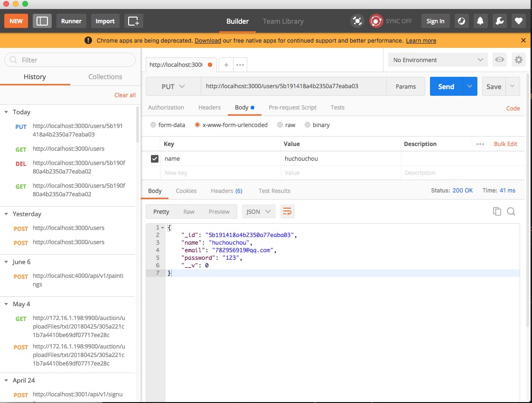Open Test Results tab
The width and height of the screenshot is (532, 403).
pos(274,191)
